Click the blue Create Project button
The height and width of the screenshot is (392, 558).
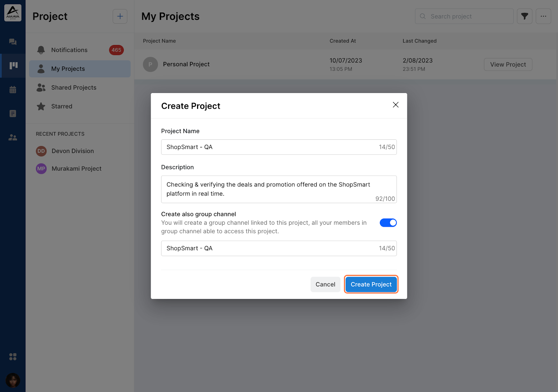coord(371,284)
